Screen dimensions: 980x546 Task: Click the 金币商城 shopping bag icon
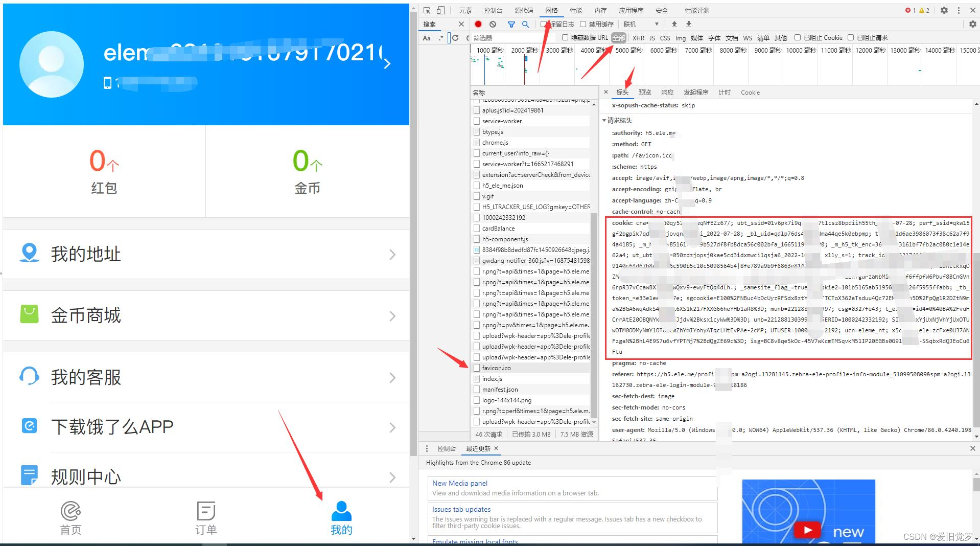pyautogui.click(x=29, y=314)
